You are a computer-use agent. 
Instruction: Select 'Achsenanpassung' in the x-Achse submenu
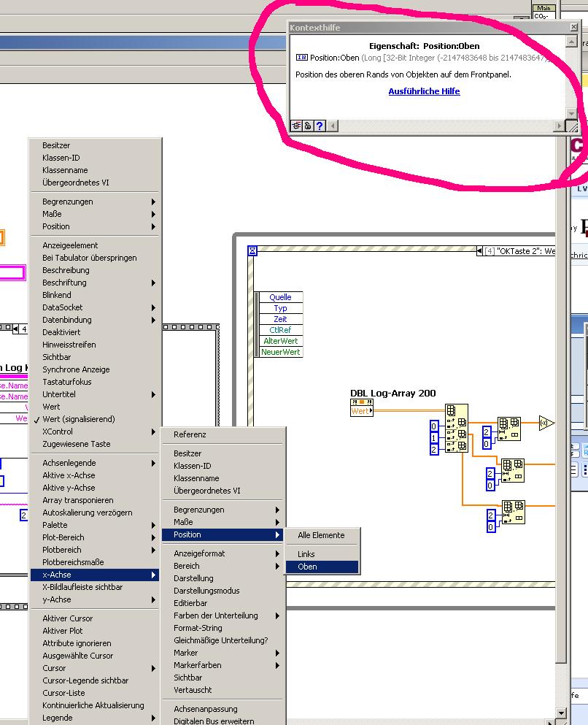(x=206, y=709)
